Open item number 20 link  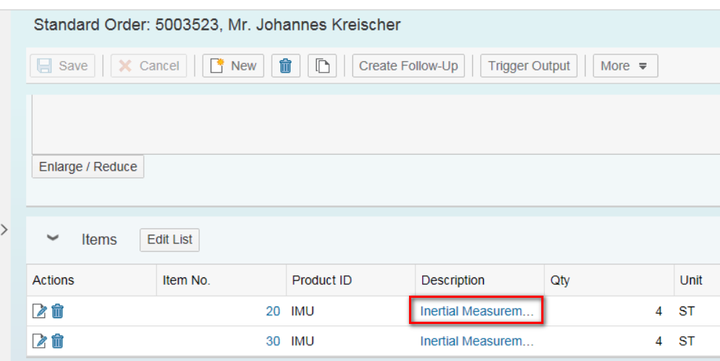coord(273,311)
